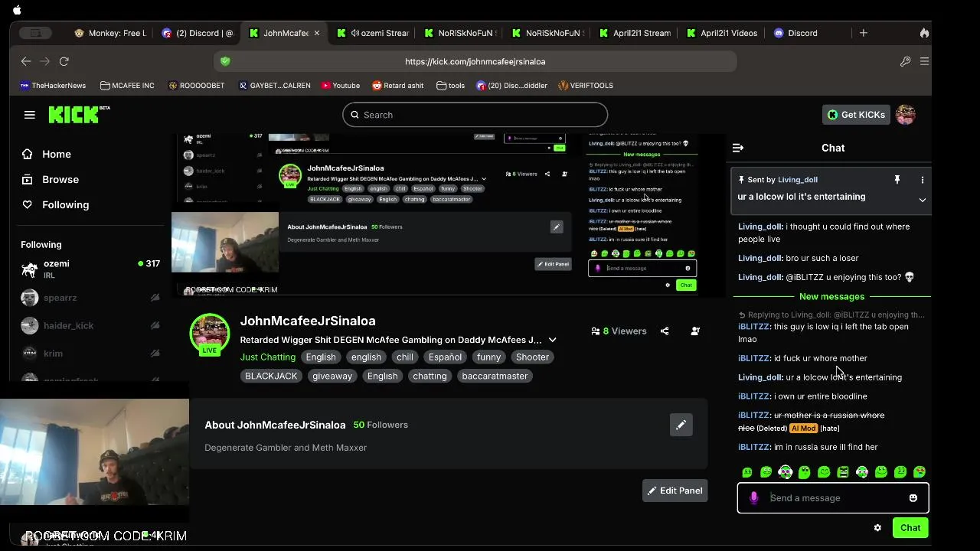The height and width of the screenshot is (551, 980).
Task: Insert the angry square Kick emote
Action: [x=843, y=472]
